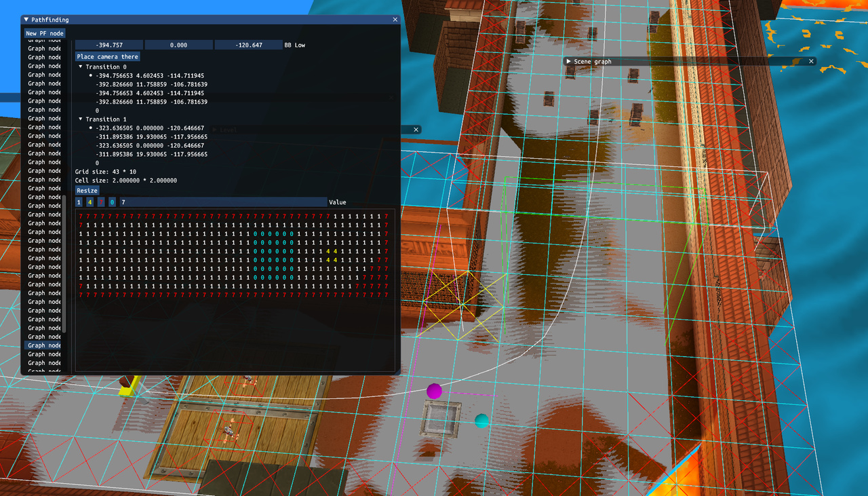Click the Value input field containing 7
868x496 pixels.
tap(223, 202)
